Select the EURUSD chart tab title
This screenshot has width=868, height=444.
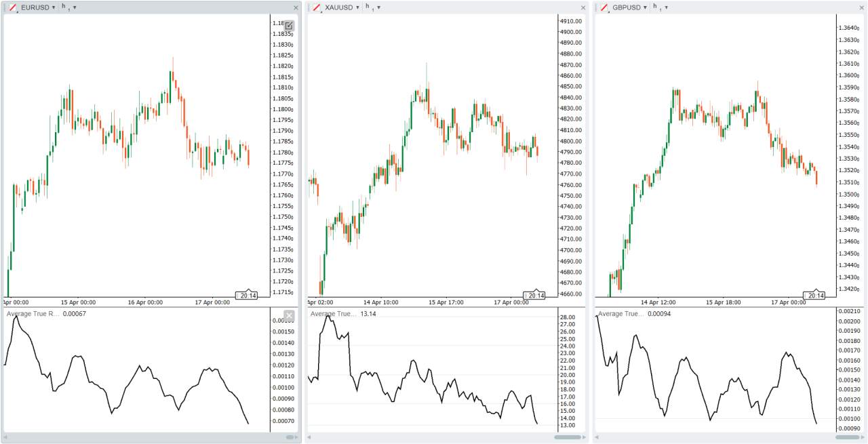33,7
